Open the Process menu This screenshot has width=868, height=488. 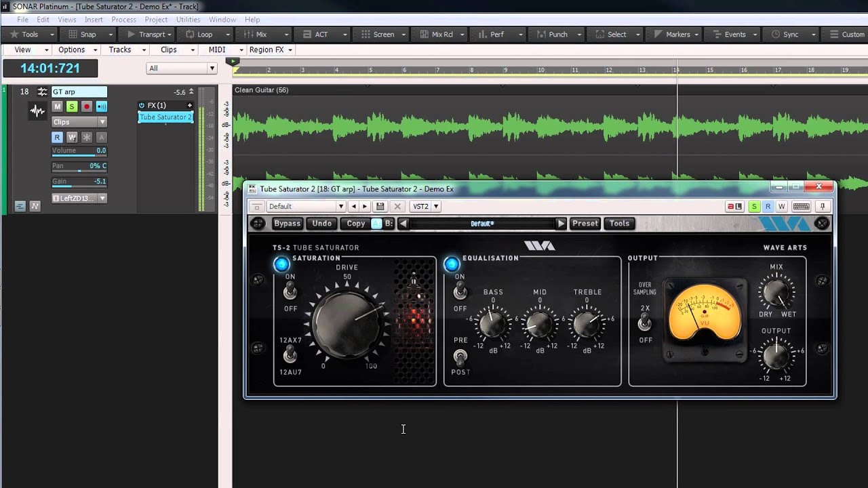(x=123, y=20)
